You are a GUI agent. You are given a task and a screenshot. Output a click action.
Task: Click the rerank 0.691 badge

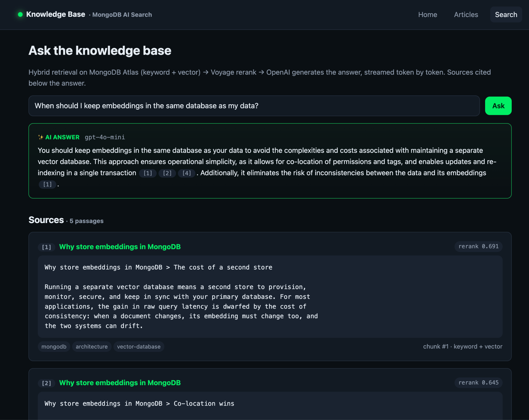478,246
